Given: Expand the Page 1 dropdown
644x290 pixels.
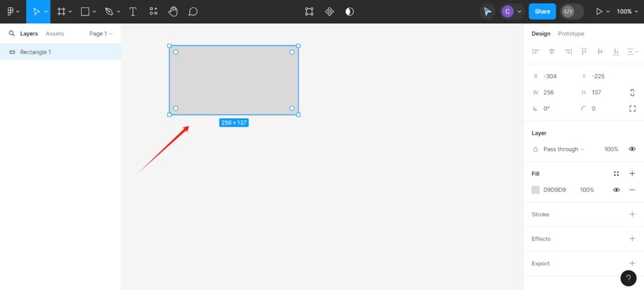Looking at the screenshot, I should click(x=101, y=34).
